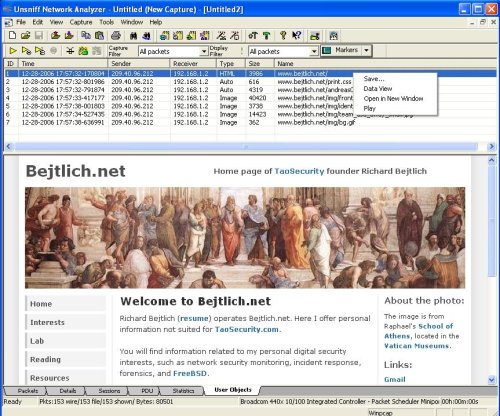Sort by the Sender column header
Image resolution: width=500 pixels, height=416 pixels.
139,63
